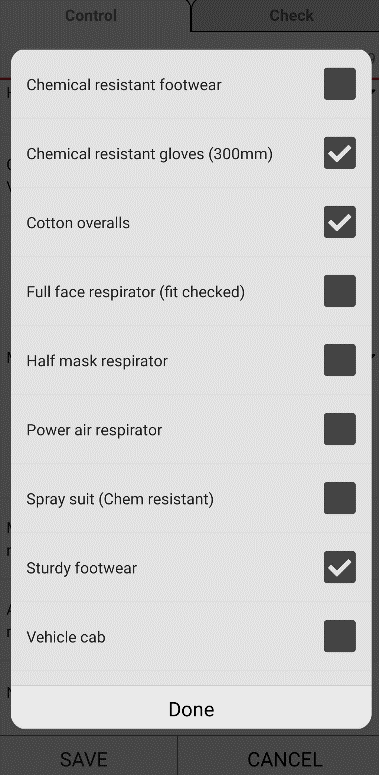379x775 pixels.
Task: Tap Done to close the list
Action: (x=191, y=709)
